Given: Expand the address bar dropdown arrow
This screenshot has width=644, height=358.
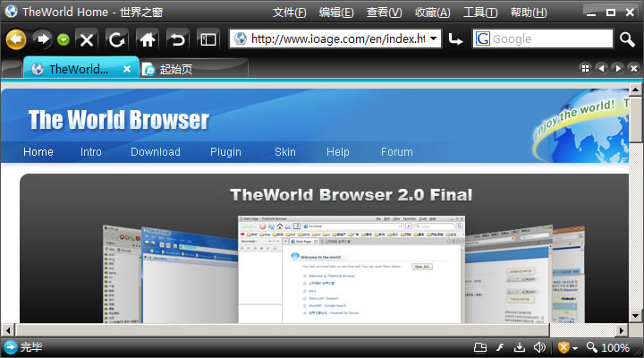Looking at the screenshot, I should click(x=433, y=39).
